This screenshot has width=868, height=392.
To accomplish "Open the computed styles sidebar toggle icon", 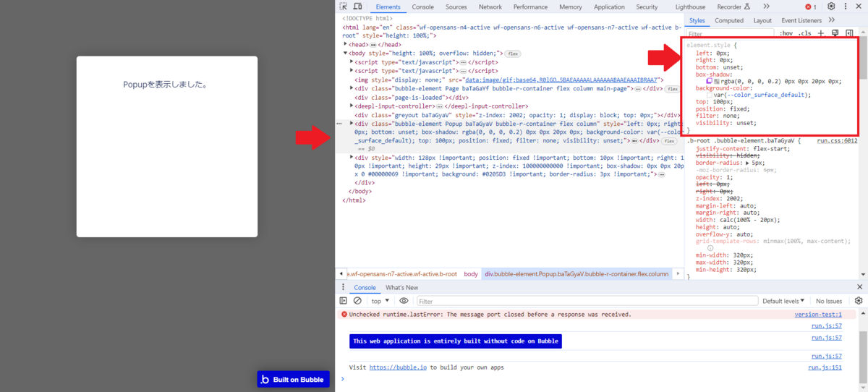I will click(x=849, y=33).
